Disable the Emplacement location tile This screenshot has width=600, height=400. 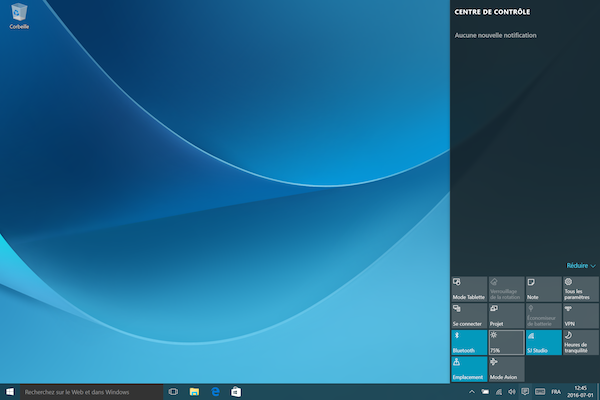469,369
